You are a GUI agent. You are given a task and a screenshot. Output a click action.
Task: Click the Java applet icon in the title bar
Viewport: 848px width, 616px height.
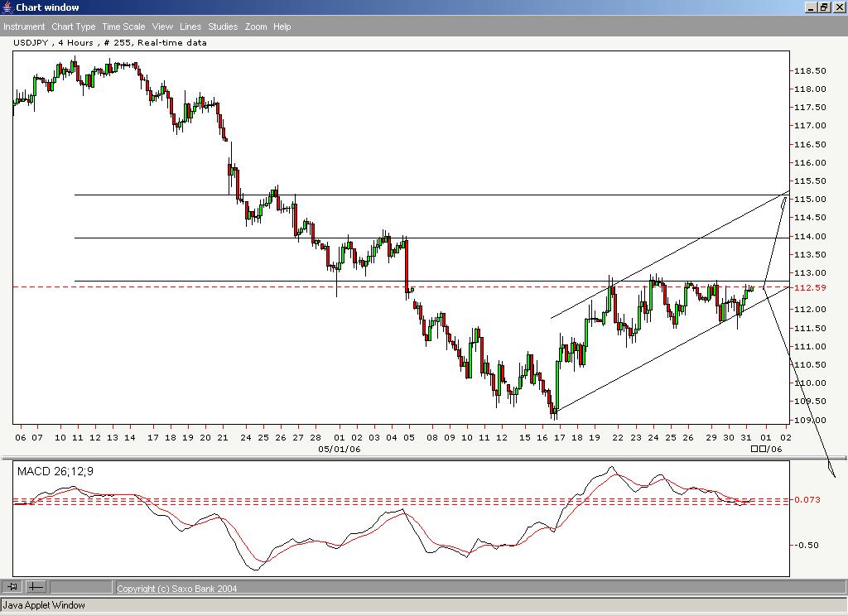tap(7, 7)
